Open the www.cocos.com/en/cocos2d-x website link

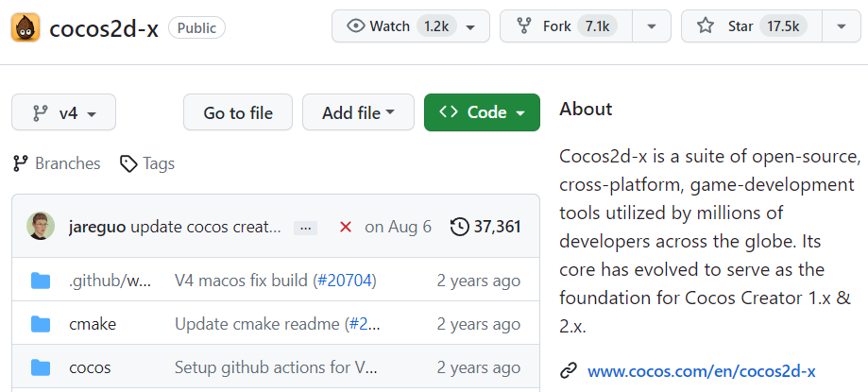click(x=701, y=371)
